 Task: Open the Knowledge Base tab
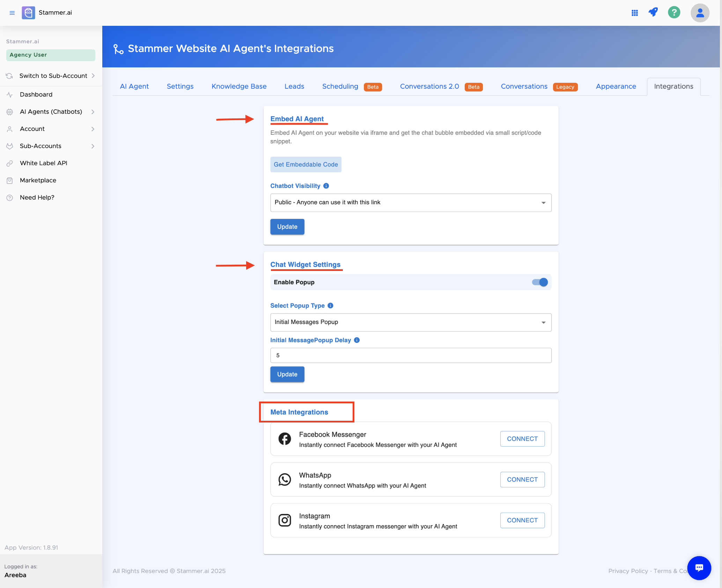(x=239, y=86)
